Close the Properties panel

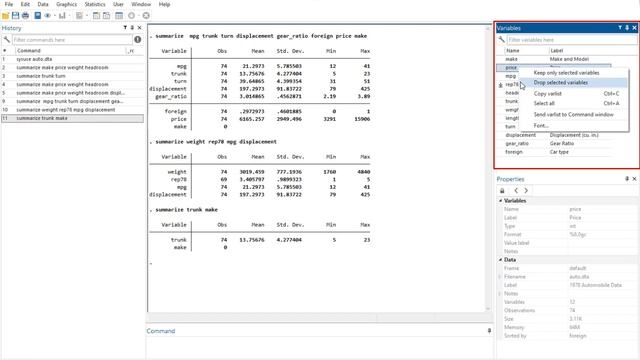(x=634, y=179)
